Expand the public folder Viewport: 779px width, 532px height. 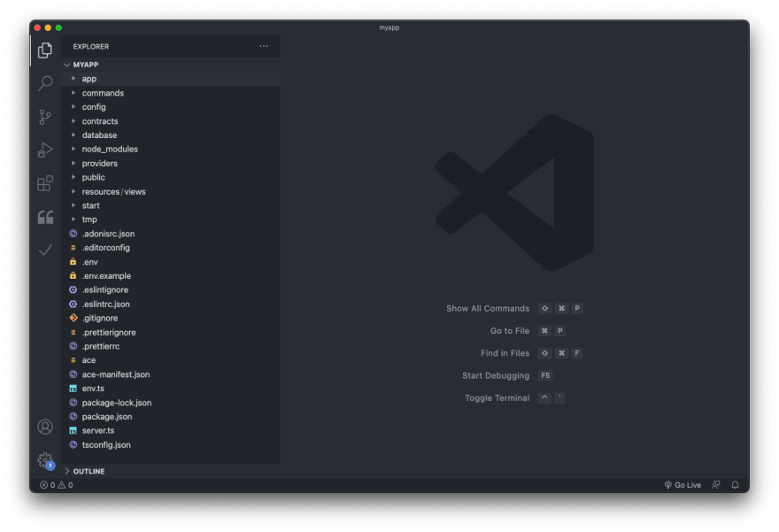[x=170, y=177]
